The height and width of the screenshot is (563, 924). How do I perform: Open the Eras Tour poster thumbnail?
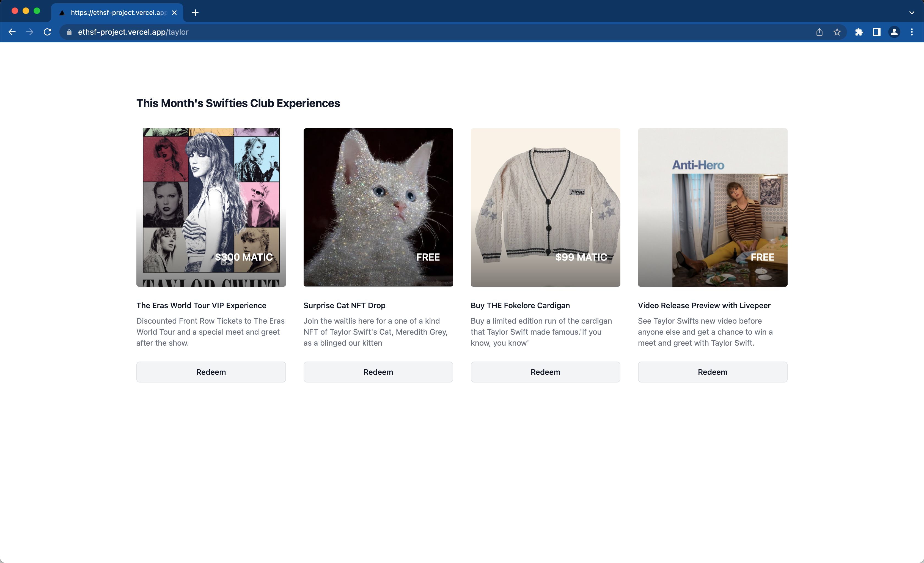[x=211, y=207]
